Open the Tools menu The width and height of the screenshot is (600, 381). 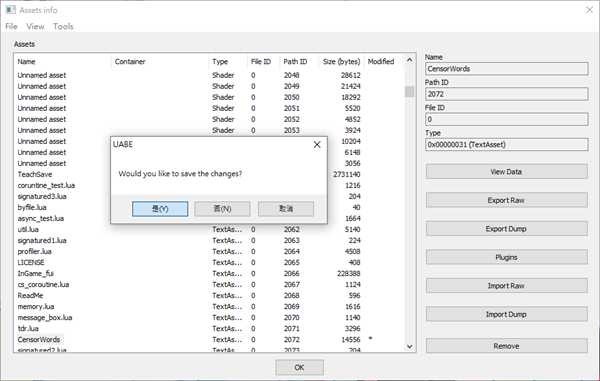coord(63,26)
